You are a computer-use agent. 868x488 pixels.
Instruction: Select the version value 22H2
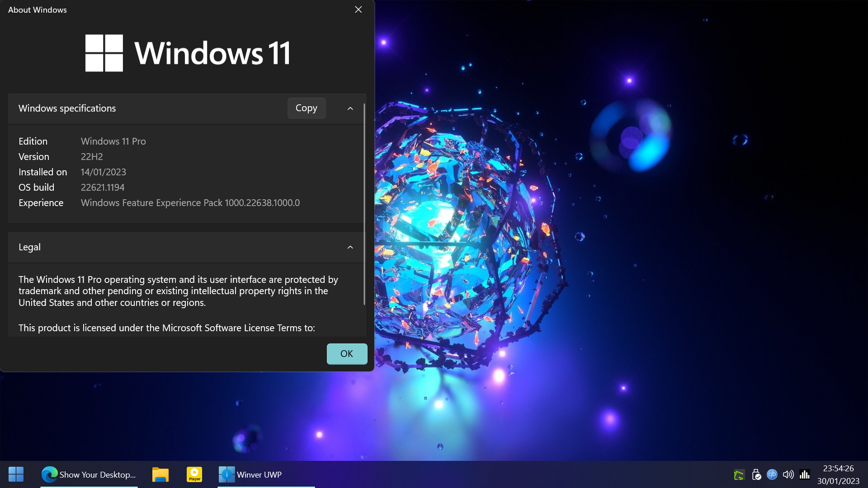pyautogui.click(x=92, y=156)
